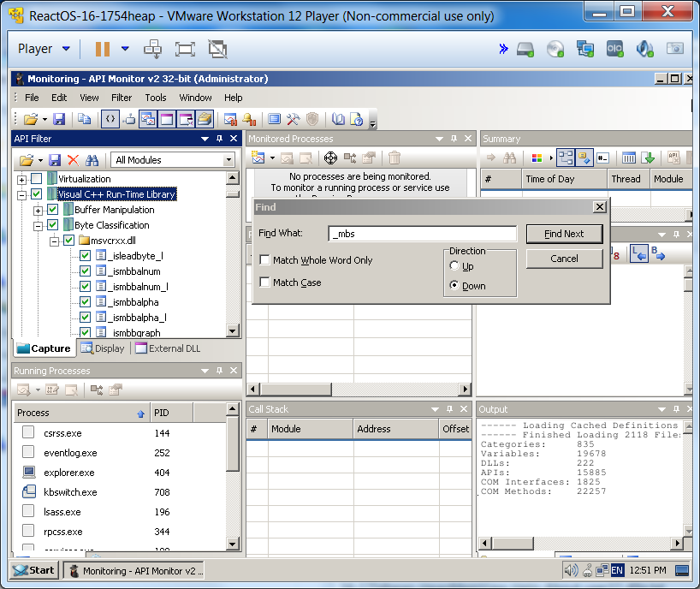This screenshot has height=589, width=700.
Task: Open the All Modules dropdown
Action: point(228,160)
